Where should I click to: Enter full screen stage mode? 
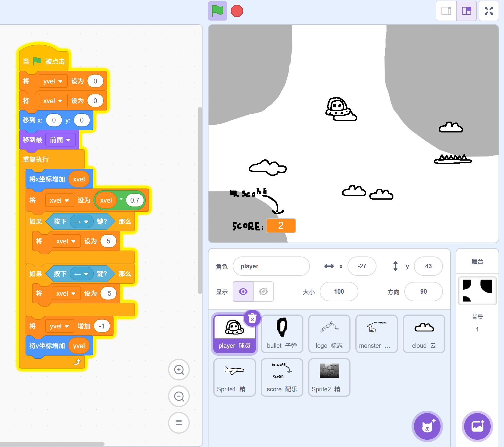pyautogui.click(x=489, y=11)
